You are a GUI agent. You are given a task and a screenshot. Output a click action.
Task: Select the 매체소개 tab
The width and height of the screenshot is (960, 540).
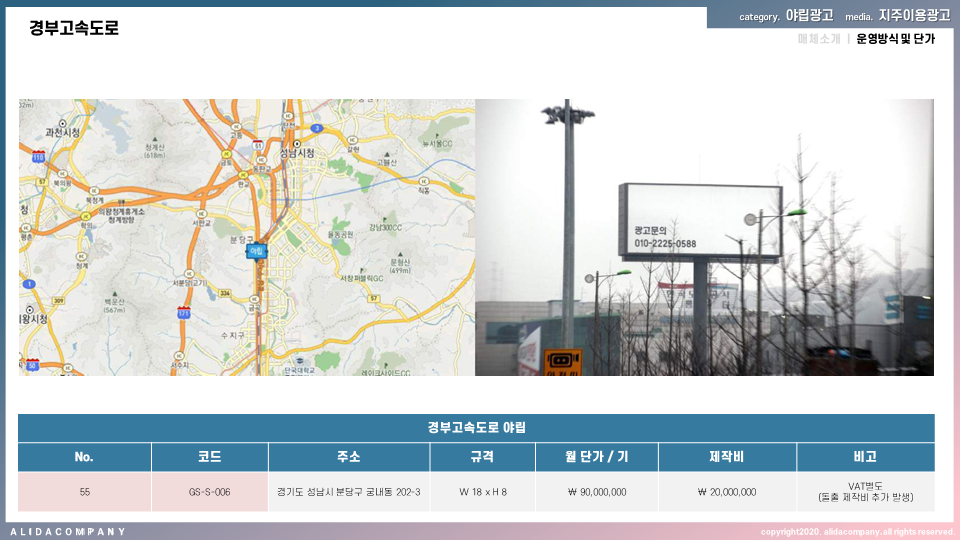(818, 39)
